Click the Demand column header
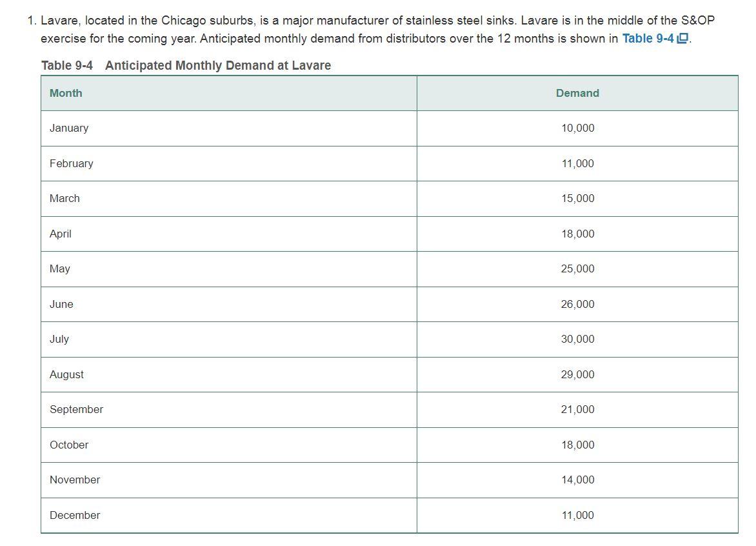The image size is (756, 546). point(577,93)
